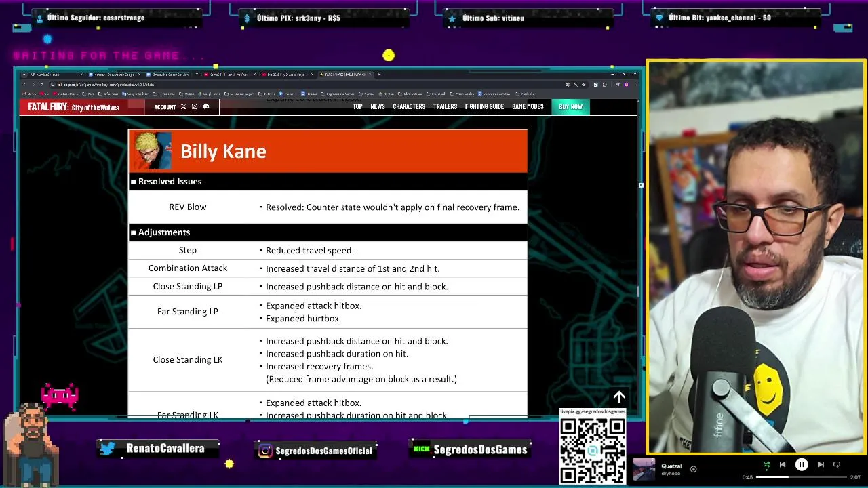Click the Instagram icon beside SegredosDosGamesOficial
This screenshot has width=868, height=488.
(x=266, y=451)
